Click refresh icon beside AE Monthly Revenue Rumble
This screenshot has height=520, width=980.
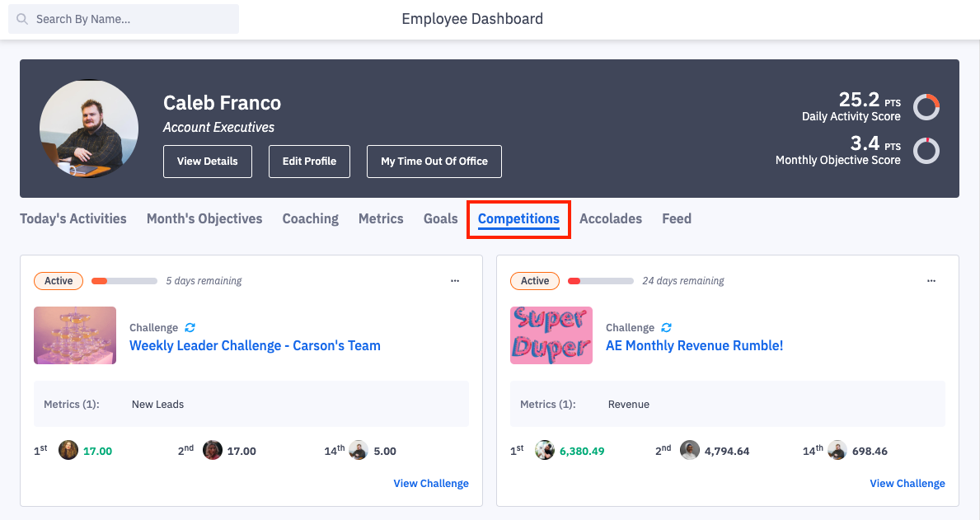point(667,327)
